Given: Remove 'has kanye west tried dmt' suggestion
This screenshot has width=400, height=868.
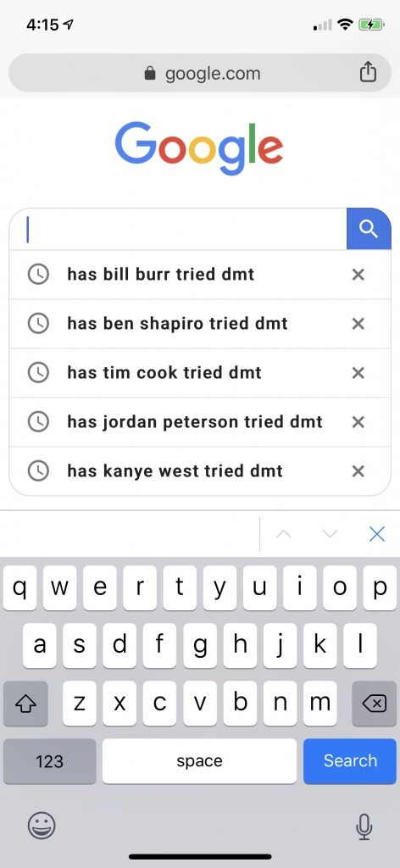Looking at the screenshot, I should point(358,471).
